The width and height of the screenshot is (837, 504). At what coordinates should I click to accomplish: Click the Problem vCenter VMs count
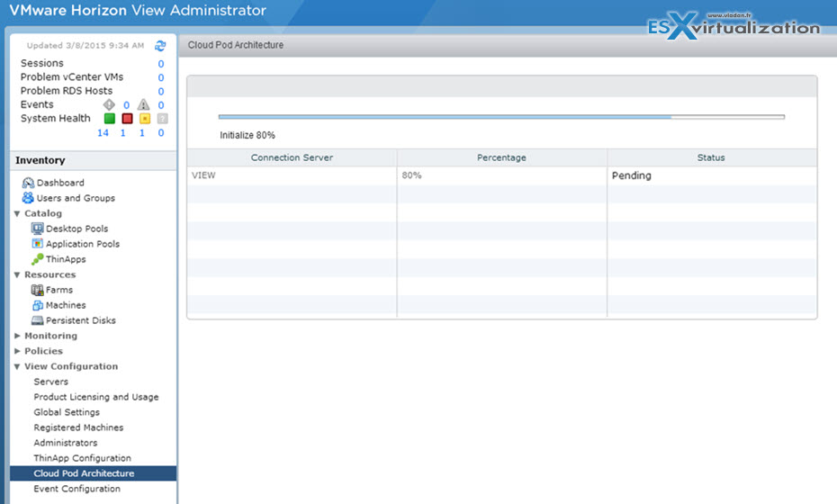(x=161, y=77)
